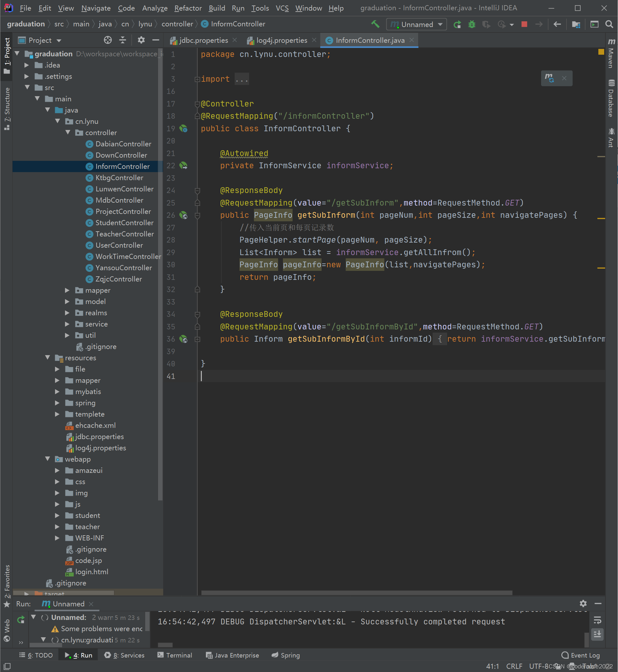The height and width of the screenshot is (672, 618).
Task: Click the Maven reload changes icon
Action: click(x=549, y=78)
